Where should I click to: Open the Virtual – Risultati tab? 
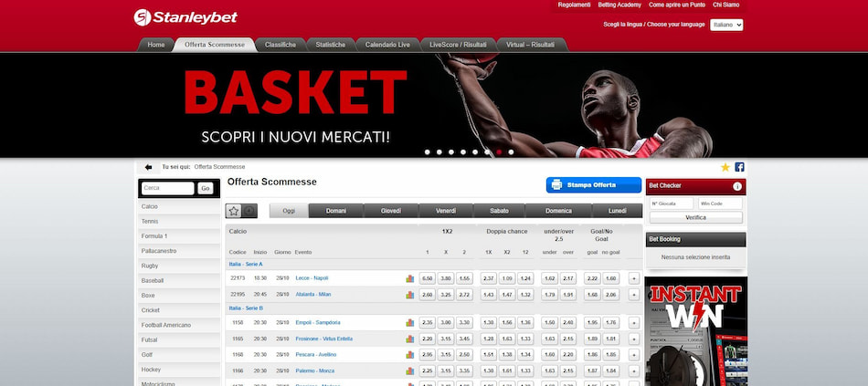tap(530, 45)
